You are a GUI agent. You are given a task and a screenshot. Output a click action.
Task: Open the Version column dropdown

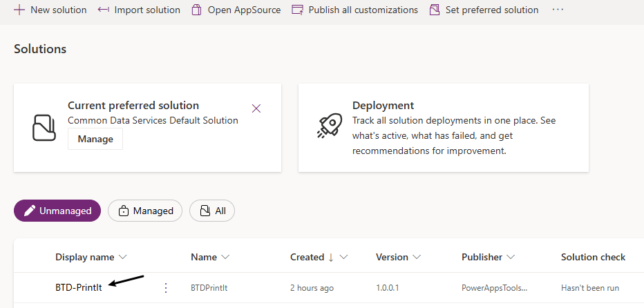coord(417,257)
